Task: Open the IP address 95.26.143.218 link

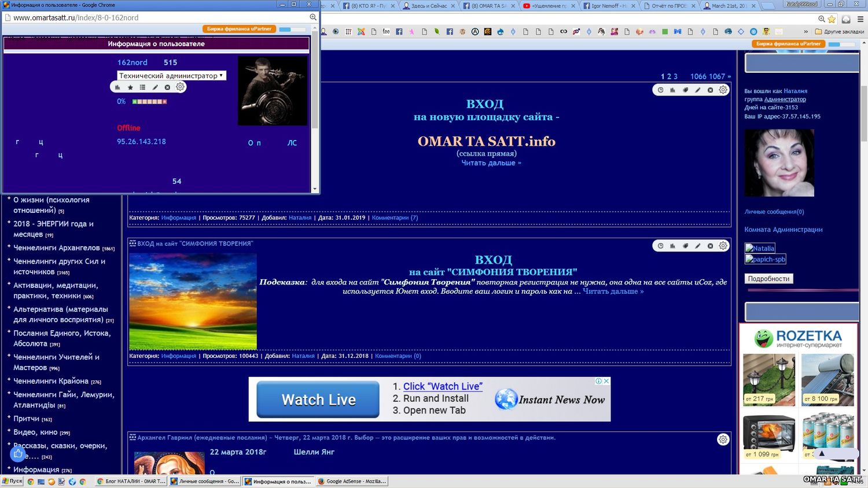Action: (x=141, y=142)
